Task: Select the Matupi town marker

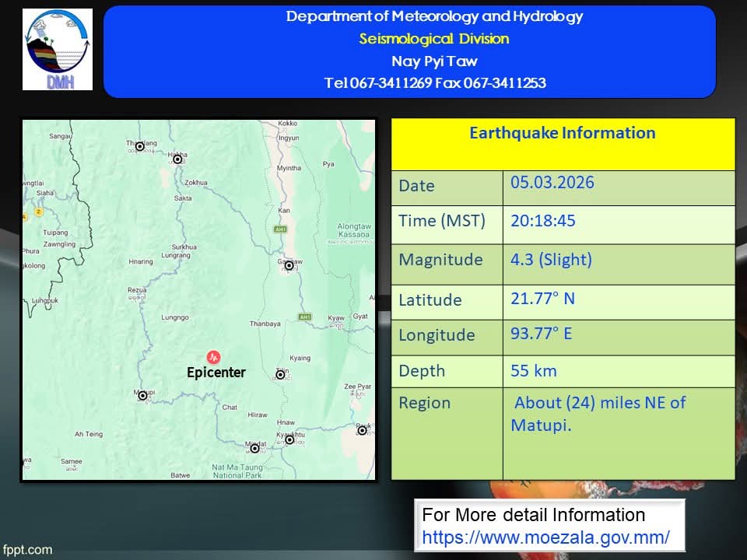Action: click(142, 395)
